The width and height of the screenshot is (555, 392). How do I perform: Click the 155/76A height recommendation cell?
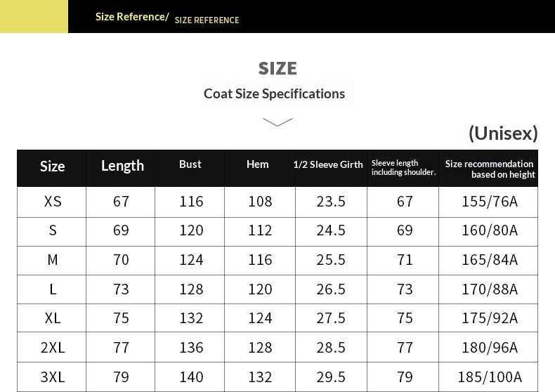coord(490,202)
